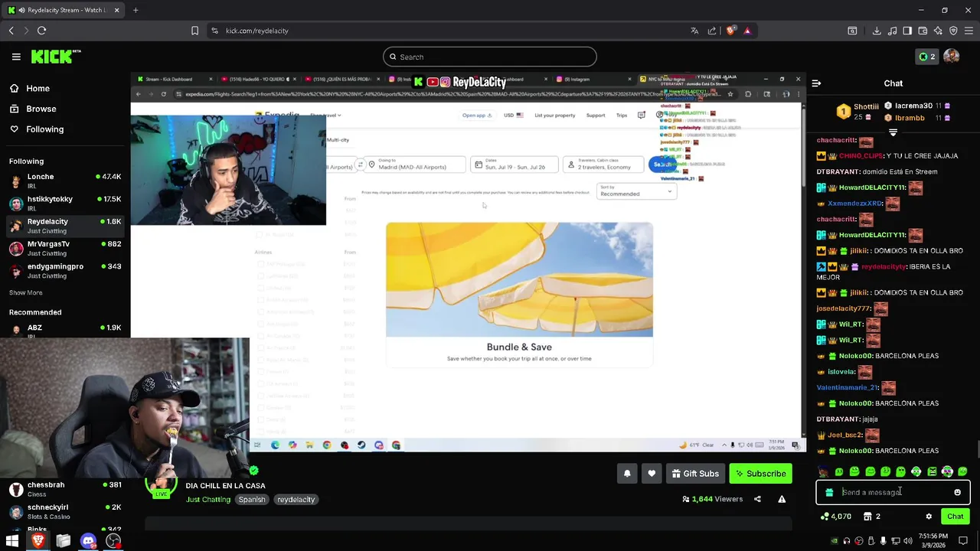
Task: Follow channel with heart button
Action: 652,474
